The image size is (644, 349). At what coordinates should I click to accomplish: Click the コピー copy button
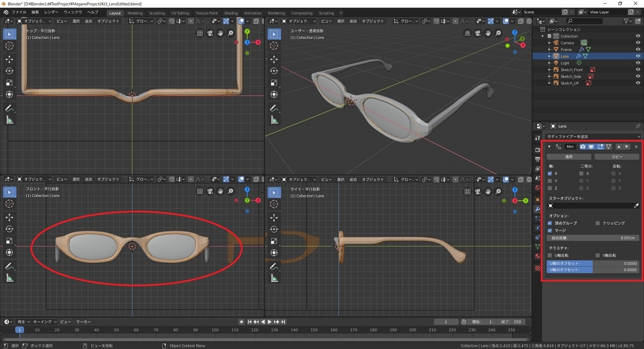pyautogui.click(x=617, y=157)
